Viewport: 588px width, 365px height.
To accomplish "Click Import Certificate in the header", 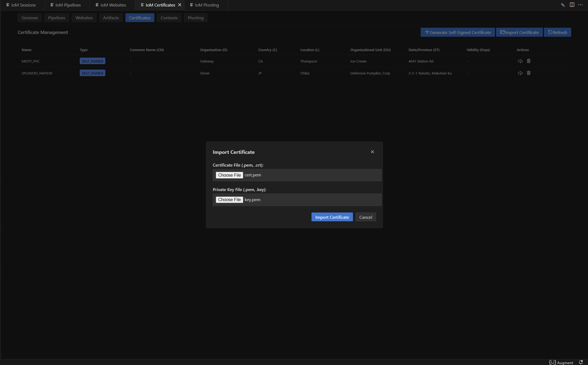I will pos(519,32).
